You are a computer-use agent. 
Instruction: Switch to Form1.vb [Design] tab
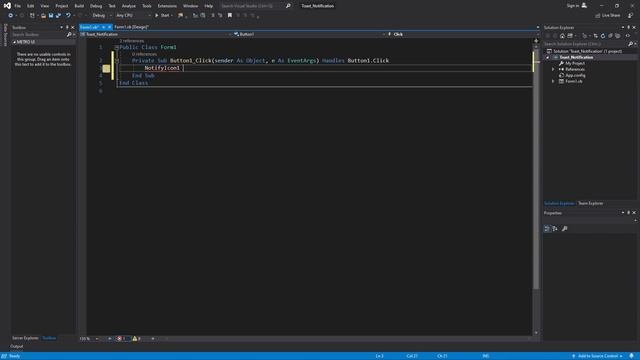click(131, 27)
